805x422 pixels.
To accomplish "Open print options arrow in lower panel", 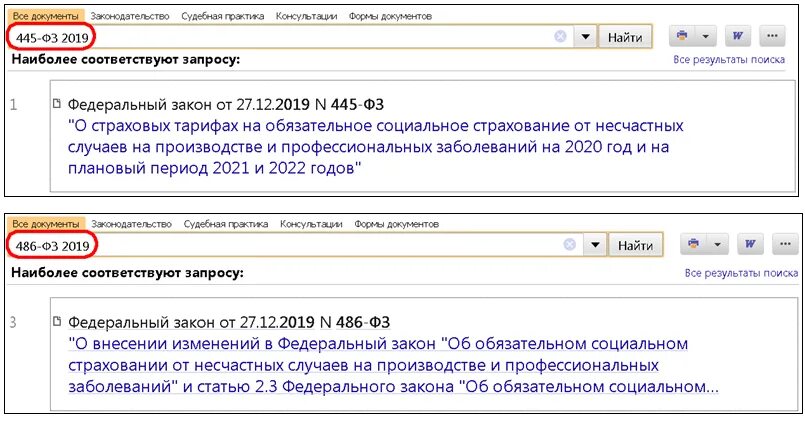I will point(718,244).
